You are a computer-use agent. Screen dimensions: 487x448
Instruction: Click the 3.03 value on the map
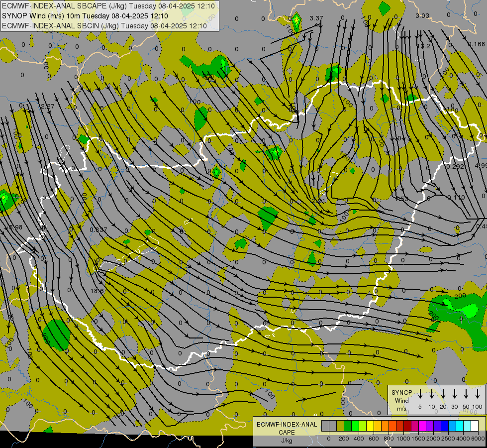[x=422, y=15]
